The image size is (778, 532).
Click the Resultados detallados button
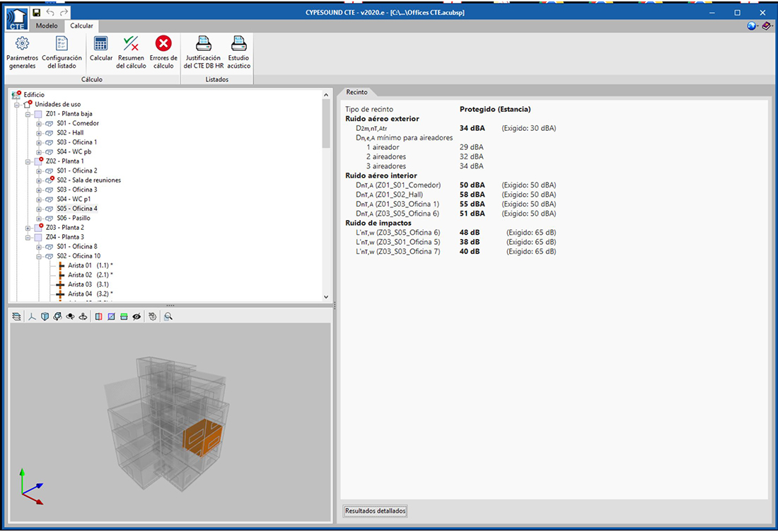[376, 511]
